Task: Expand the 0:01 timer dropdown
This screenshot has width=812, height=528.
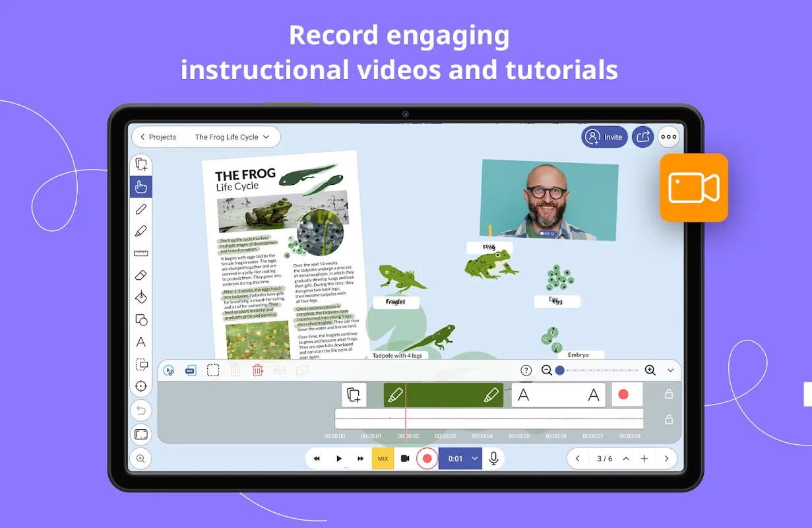Action: [x=474, y=458]
